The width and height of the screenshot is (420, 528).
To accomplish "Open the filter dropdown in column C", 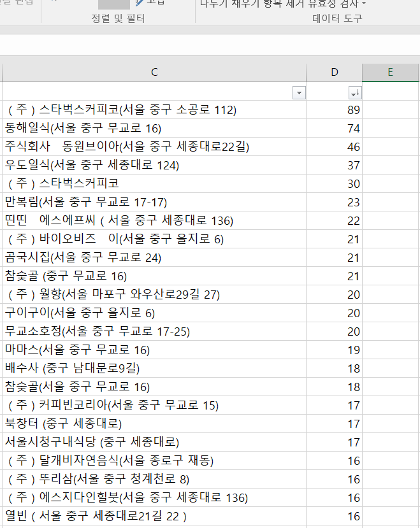I will click(299, 93).
